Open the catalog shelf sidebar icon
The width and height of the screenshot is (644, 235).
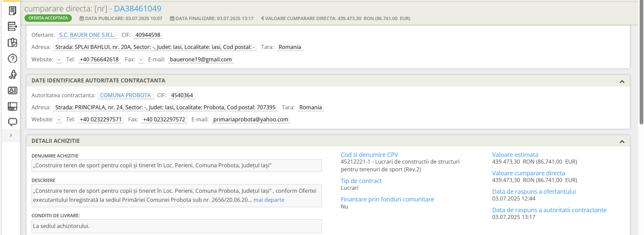[12, 107]
